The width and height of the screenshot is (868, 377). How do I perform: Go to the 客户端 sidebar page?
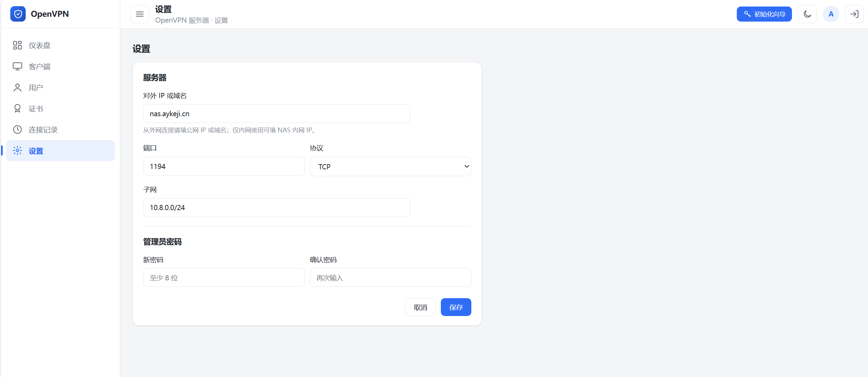61,66
